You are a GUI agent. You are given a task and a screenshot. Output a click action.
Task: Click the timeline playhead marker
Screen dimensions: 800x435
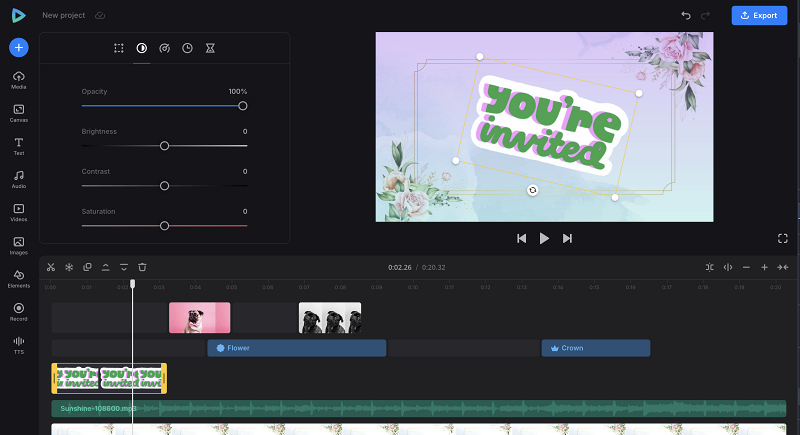pyautogui.click(x=133, y=284)
